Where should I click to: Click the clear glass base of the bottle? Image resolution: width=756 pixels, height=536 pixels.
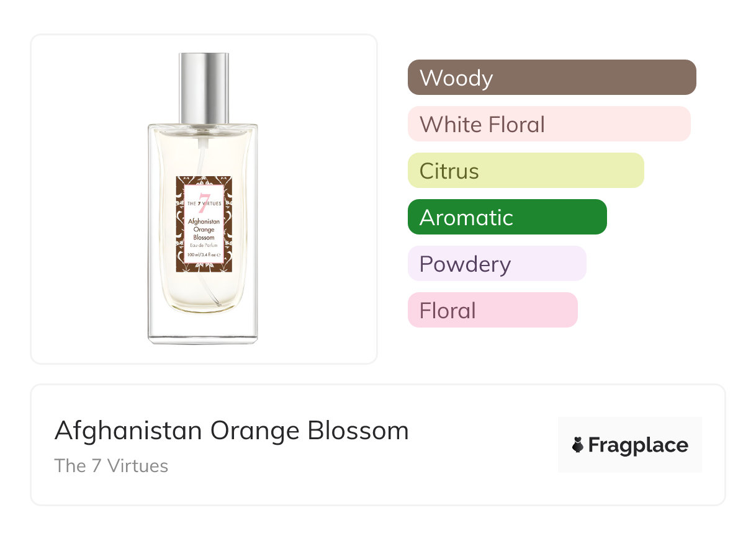point(203,329)
